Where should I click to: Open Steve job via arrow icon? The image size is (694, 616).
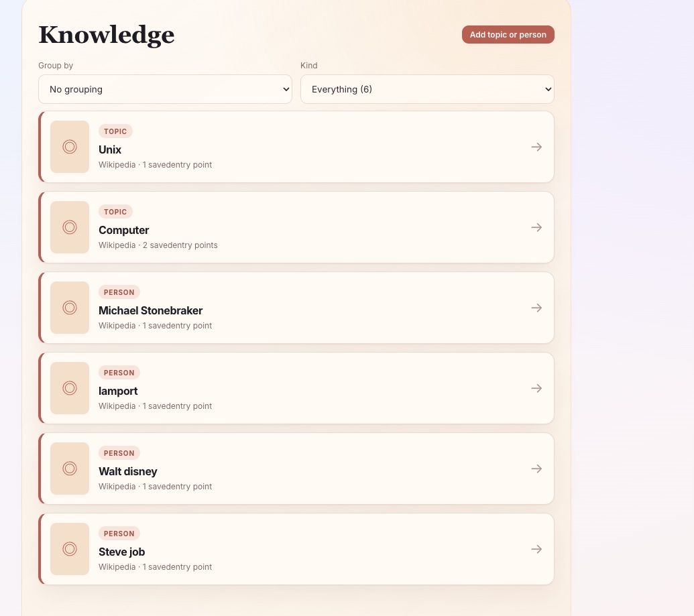[x=536, y=549]
